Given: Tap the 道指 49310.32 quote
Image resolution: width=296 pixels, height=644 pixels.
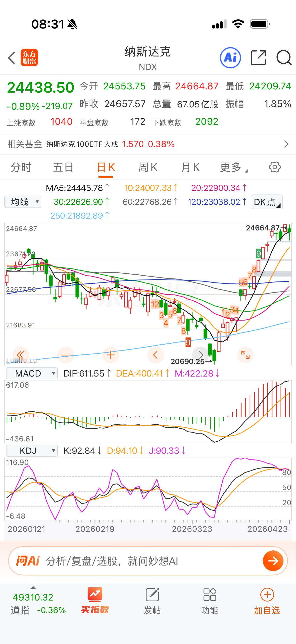Looking at the screenshot, I should [33, 597].
